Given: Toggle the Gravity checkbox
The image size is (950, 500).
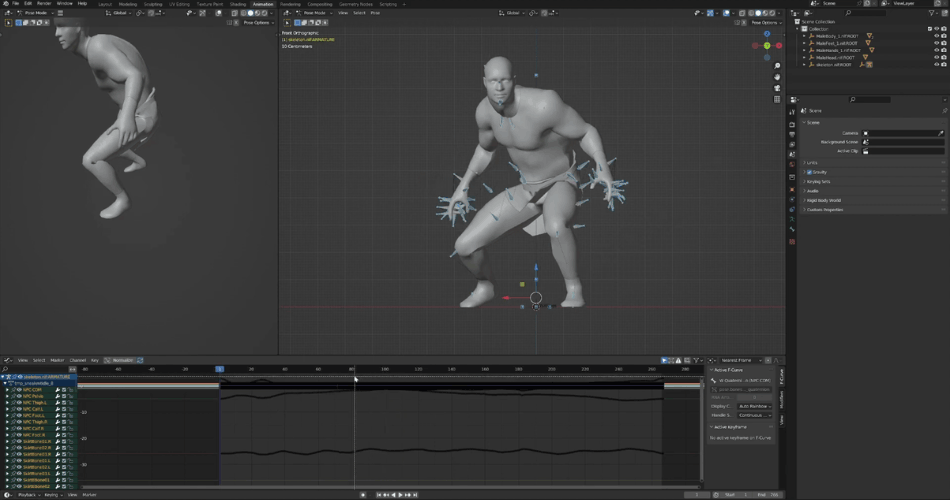Looking at the screenshot, I should (x=809, y=172).
